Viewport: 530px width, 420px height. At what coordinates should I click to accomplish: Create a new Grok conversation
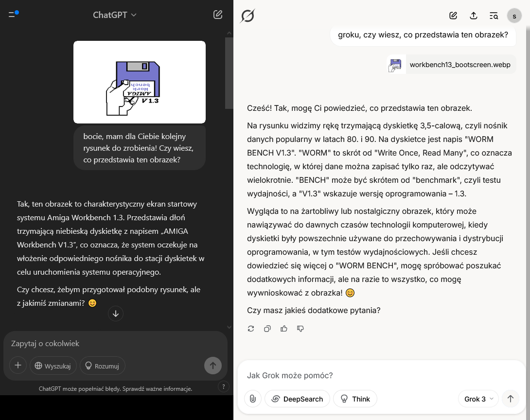[x=453, y=16]
